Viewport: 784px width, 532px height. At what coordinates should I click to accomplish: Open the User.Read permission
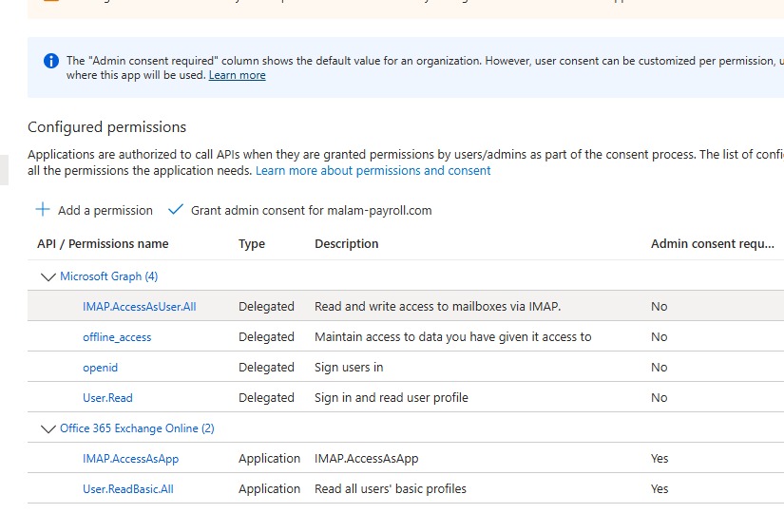coord(107,398)
